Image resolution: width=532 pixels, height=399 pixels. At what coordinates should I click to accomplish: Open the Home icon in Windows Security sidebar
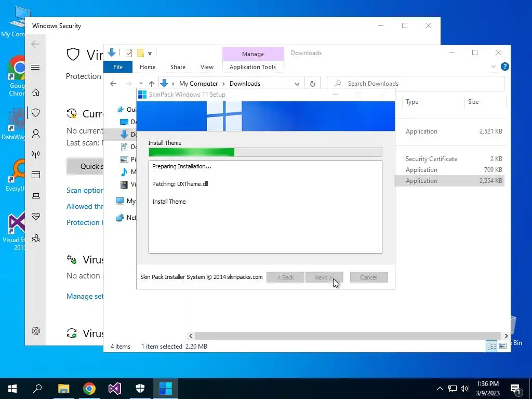click(36, 92)
